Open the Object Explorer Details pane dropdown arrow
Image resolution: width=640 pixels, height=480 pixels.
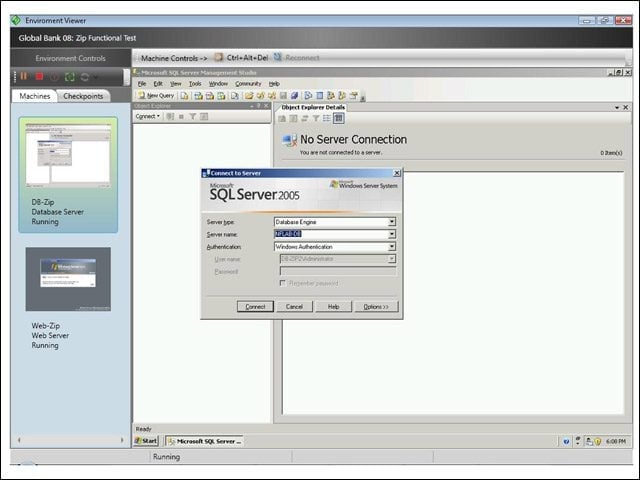pyautogui.click(x=617, y=107)
